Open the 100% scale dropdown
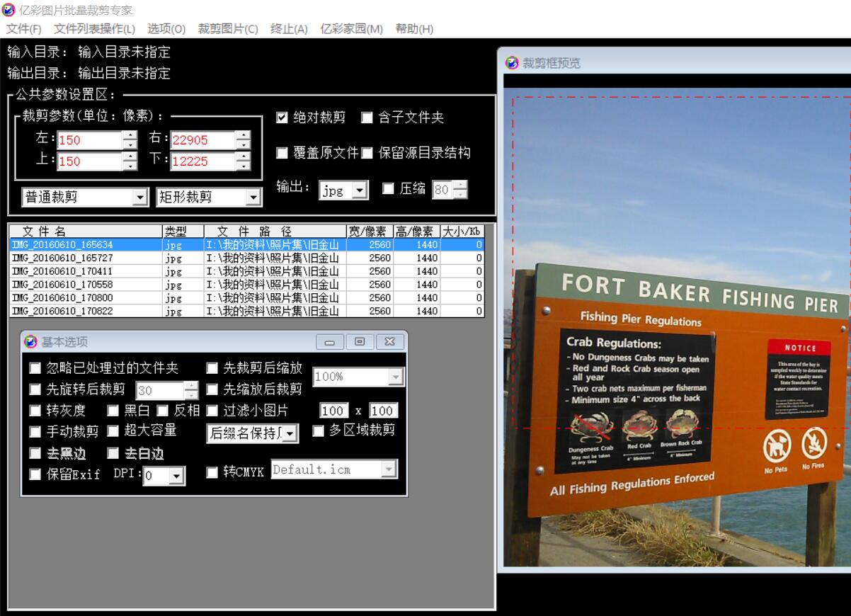This screenshot has height=616, width=851. [x=396, y=377]
